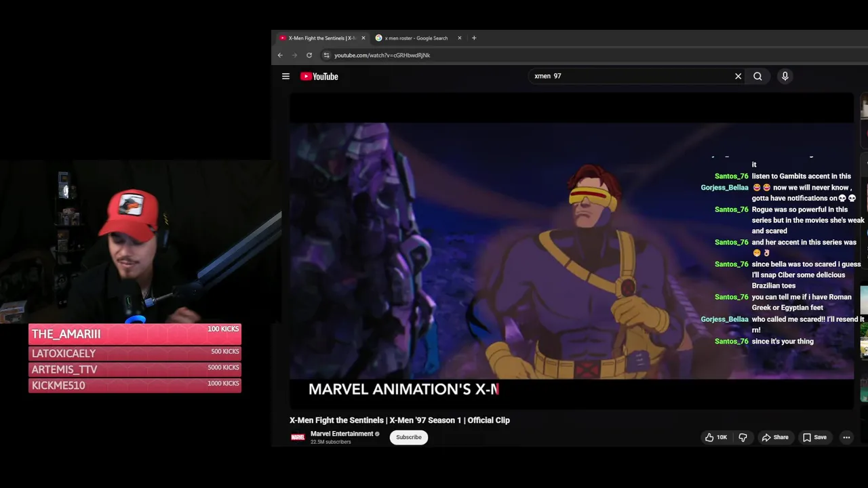This screenshot has height=488, width=868.
Task: Subscribe to Marvel Entertainment channel
Action: click(409, 437)
